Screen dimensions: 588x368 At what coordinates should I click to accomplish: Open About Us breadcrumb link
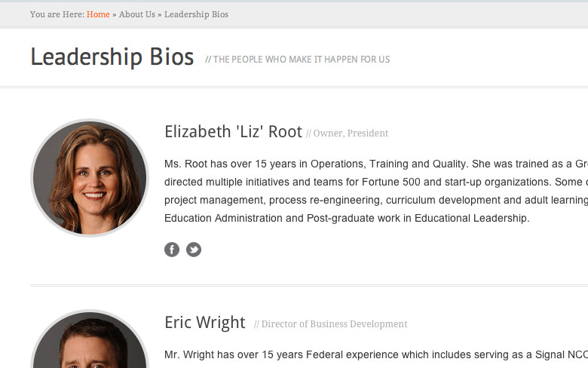(137, 14)
